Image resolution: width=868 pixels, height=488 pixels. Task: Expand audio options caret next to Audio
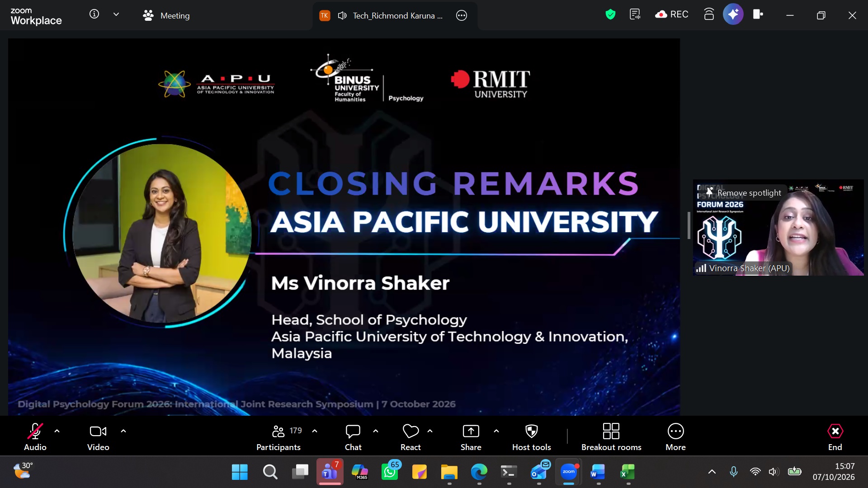(57, 431)
